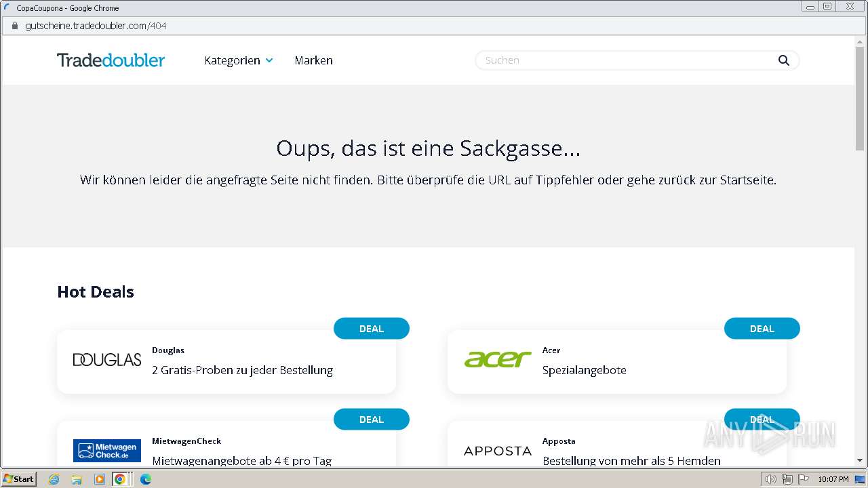This screenshot has height=488, width=868.
Task: Click the MietwagenCheck logo
Action: coord(107,451)
